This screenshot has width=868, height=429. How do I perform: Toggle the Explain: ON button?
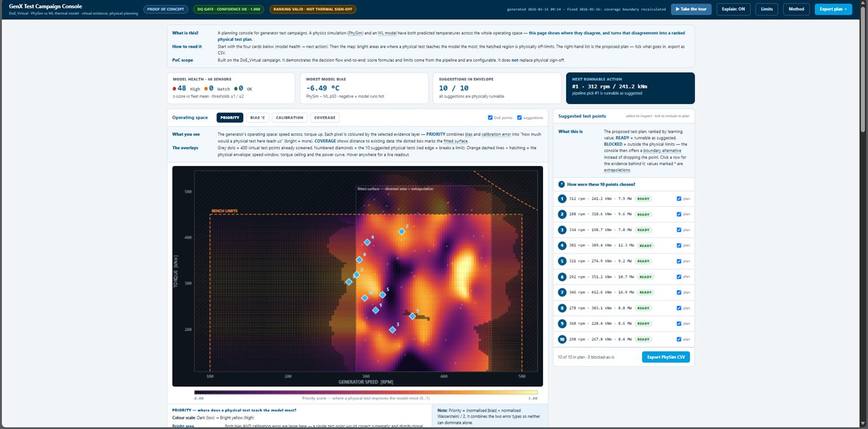click(733, 9)
